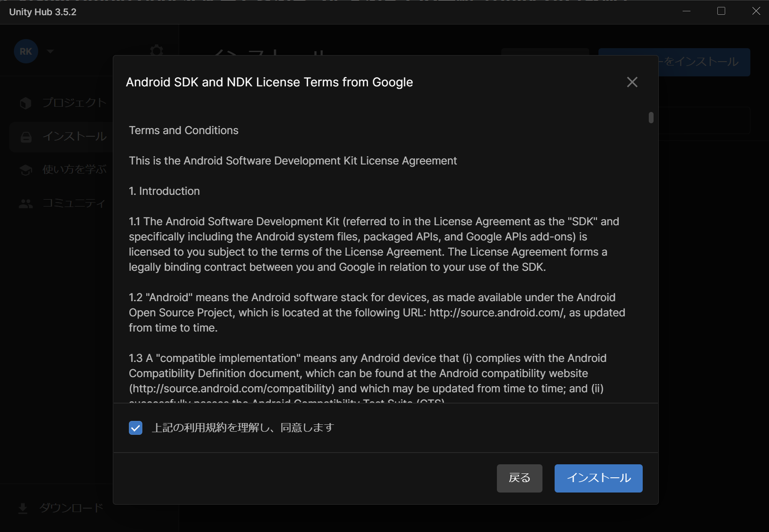Click the download arrow icon next to ダウンロード

(x=23, y=508)
